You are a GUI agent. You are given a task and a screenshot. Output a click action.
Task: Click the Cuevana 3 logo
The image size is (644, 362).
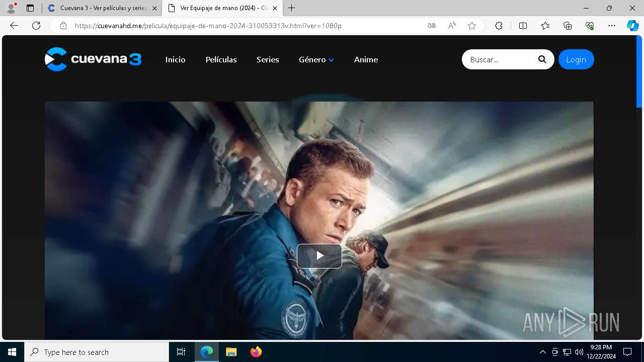pyautogui.click(x=93, y=59)
